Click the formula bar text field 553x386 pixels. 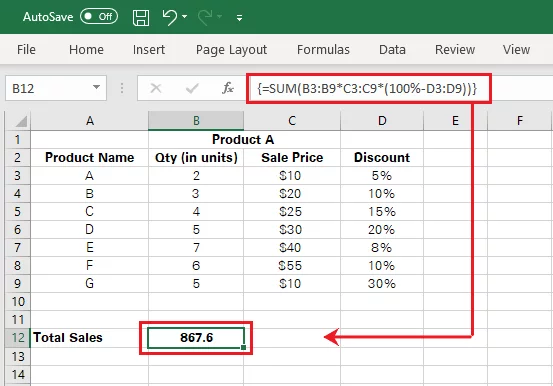369,88
